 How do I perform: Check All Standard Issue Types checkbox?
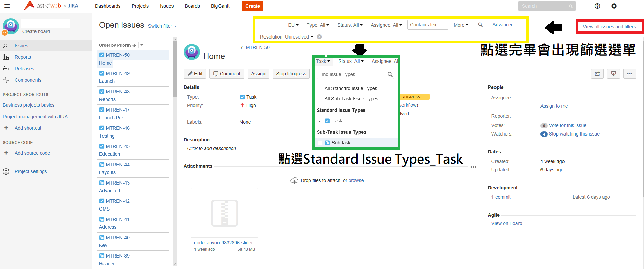[320, 88]
